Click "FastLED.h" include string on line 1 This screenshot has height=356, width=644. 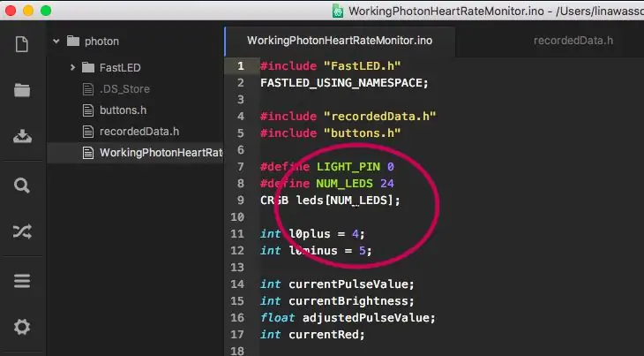pyautogui.click(x=363, y=65)
